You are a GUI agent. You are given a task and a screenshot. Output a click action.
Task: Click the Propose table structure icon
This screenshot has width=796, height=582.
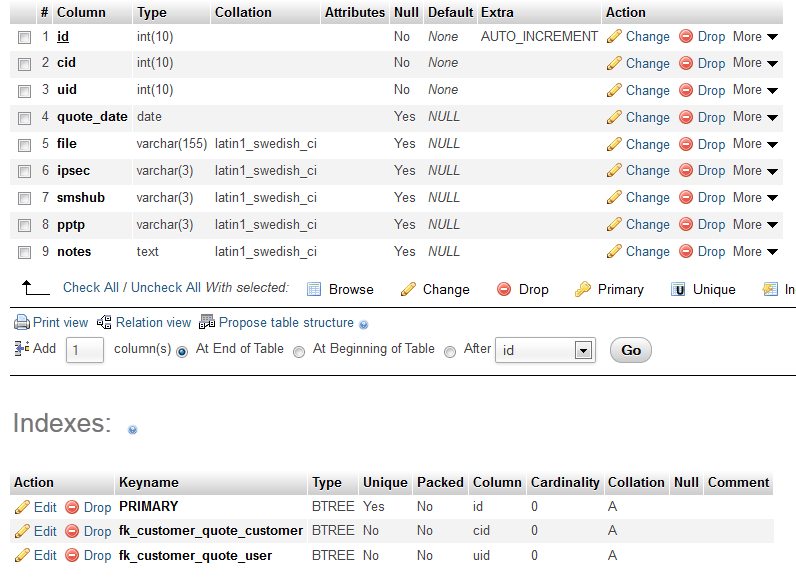[207, 322]
